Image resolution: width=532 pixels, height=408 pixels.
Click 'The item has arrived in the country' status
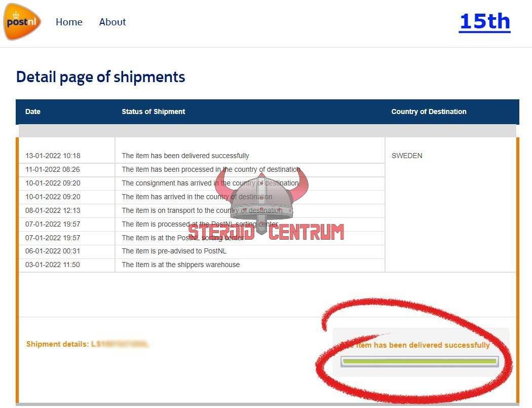(197, 197)
